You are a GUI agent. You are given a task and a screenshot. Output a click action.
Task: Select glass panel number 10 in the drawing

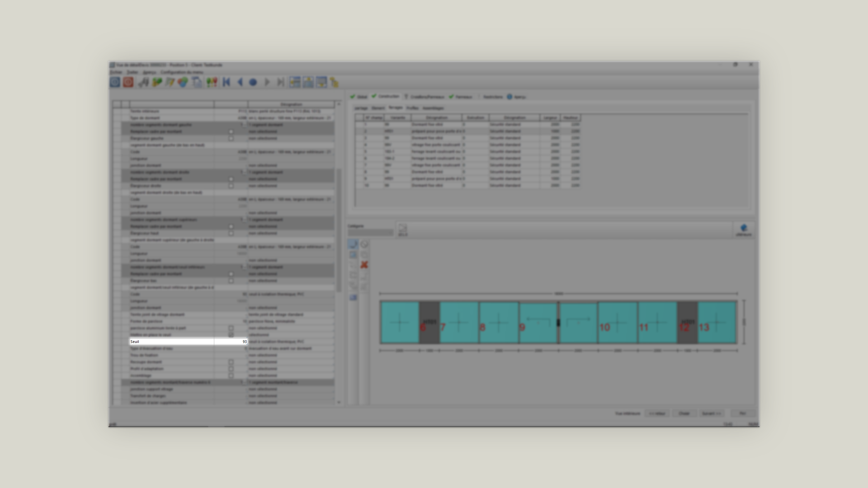pos(618,323)
